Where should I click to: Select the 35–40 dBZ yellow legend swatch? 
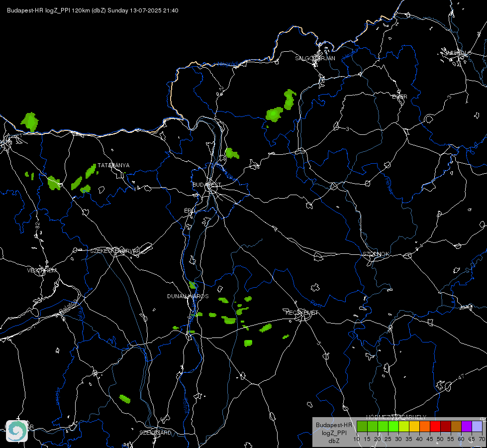[x=414, y=426]
